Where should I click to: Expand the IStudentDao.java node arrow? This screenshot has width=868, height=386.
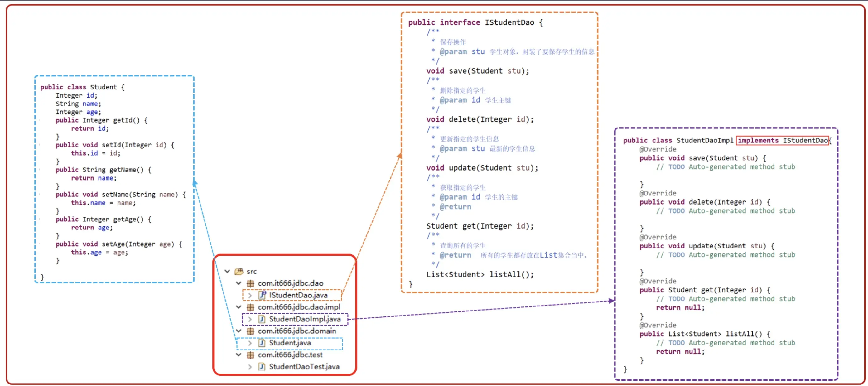[x=250, y=295]
